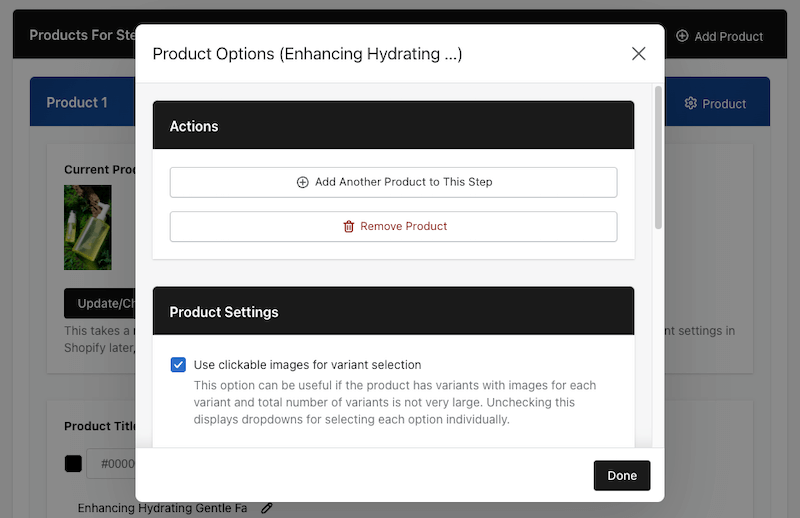This screenshot has height=518, width=800.
Task: Click the circled plus icon in Add Another Product
Action: (303, 182)
